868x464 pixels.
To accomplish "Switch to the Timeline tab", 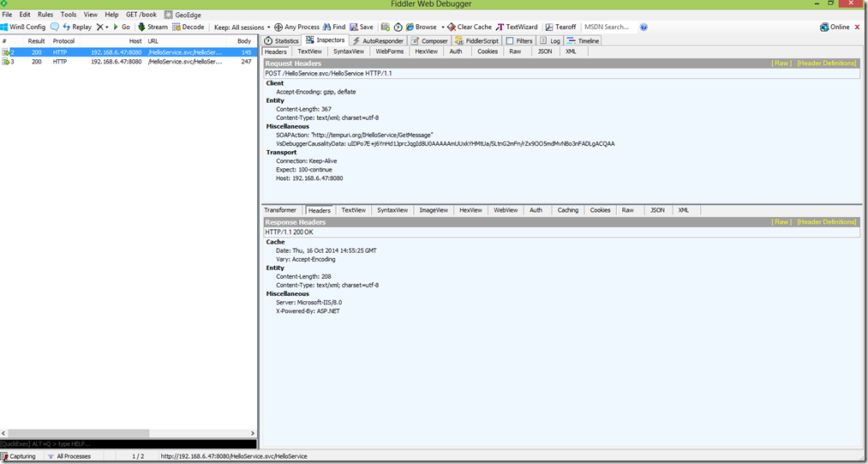I will coord(583,41).
